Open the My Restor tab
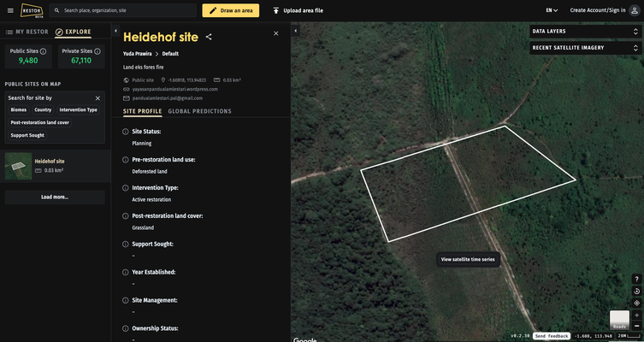The image size is (644, 342). pos(26,32)
